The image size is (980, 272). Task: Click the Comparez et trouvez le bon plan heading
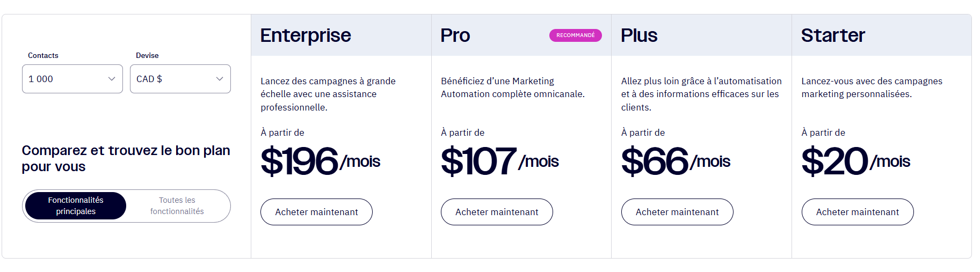coord(126,158)
